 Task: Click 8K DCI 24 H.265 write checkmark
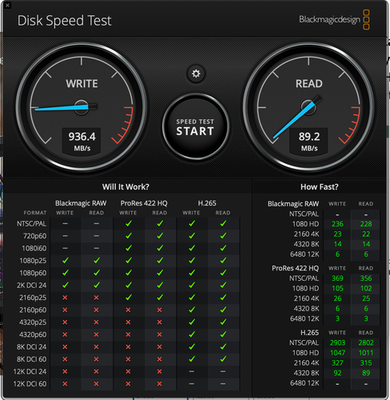point(192,347)
